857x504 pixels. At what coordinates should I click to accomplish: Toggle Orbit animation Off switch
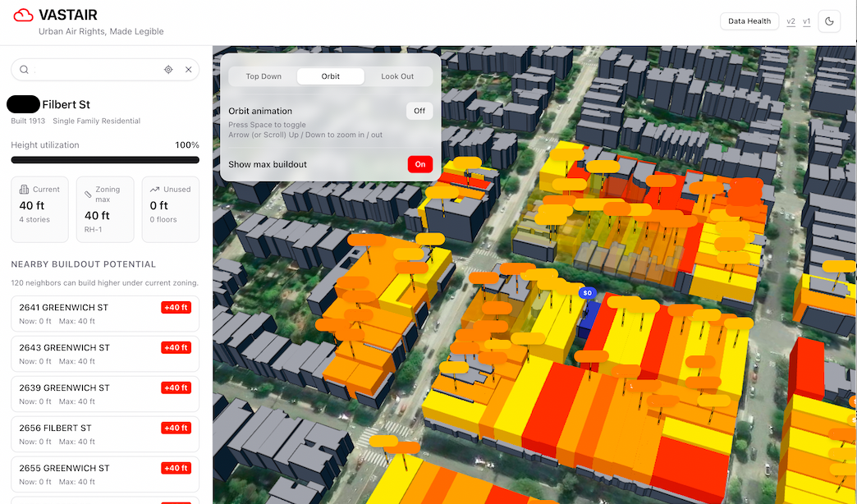(419, 111)
